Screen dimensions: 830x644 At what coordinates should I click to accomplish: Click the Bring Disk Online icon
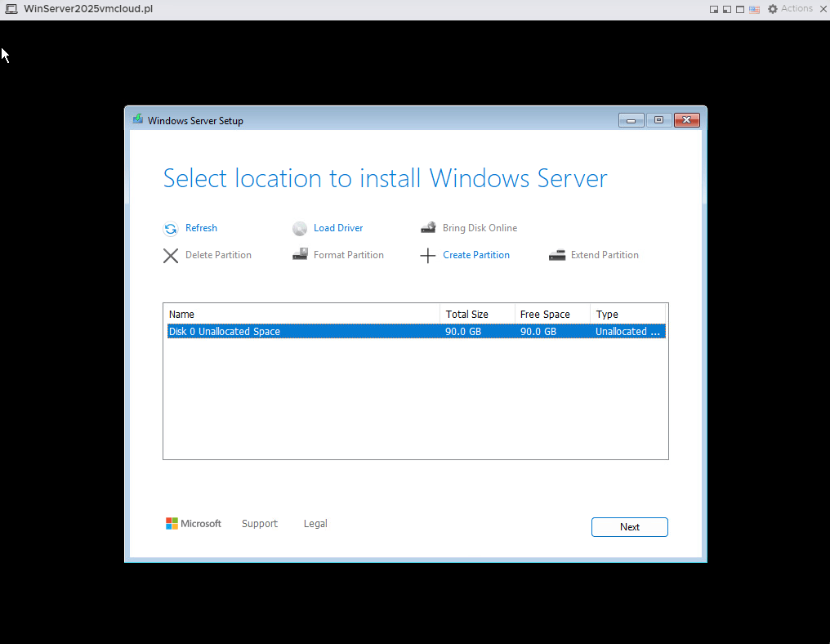point(428,228)
